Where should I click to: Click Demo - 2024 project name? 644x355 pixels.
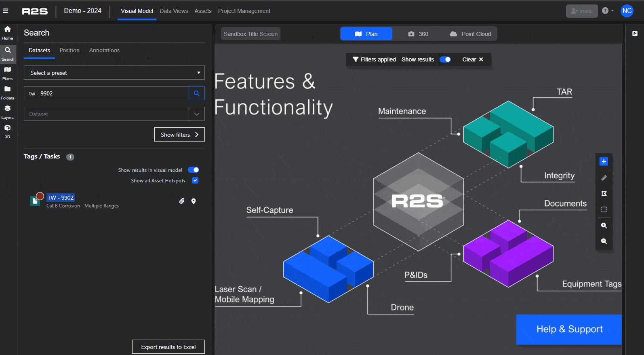point(83,11)
